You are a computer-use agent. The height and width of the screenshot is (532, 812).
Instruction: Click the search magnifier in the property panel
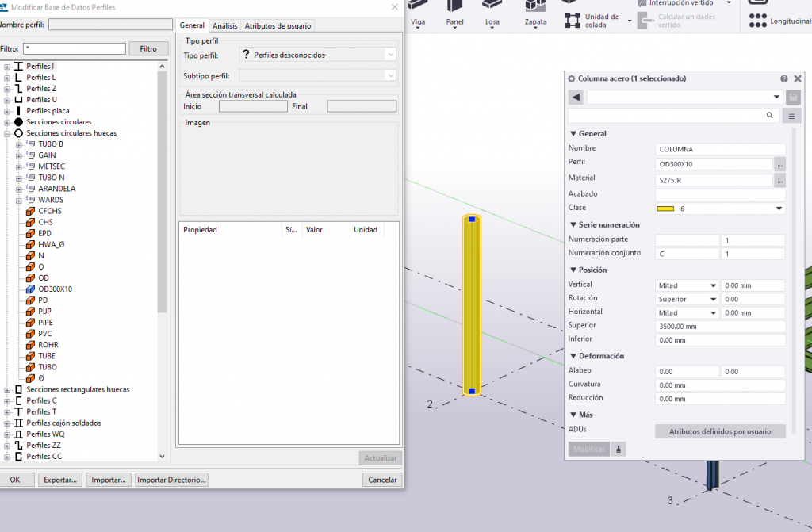[x=769, y=116]
